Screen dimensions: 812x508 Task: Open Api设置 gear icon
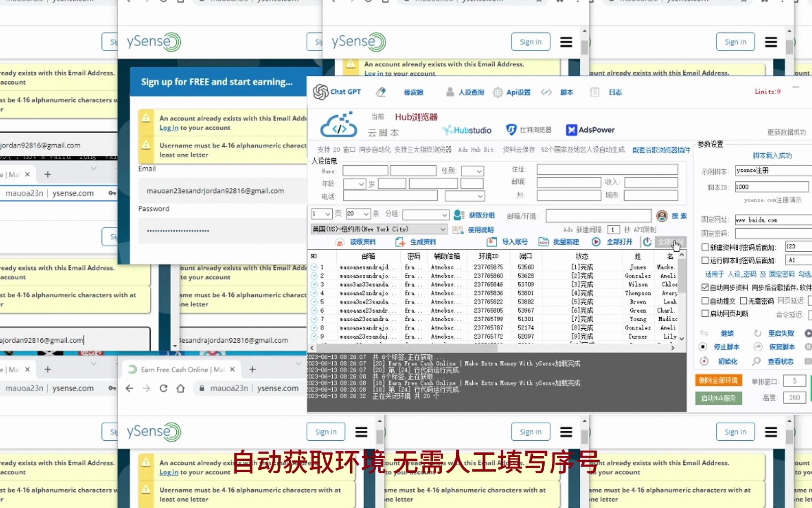(x=498, y=92)
